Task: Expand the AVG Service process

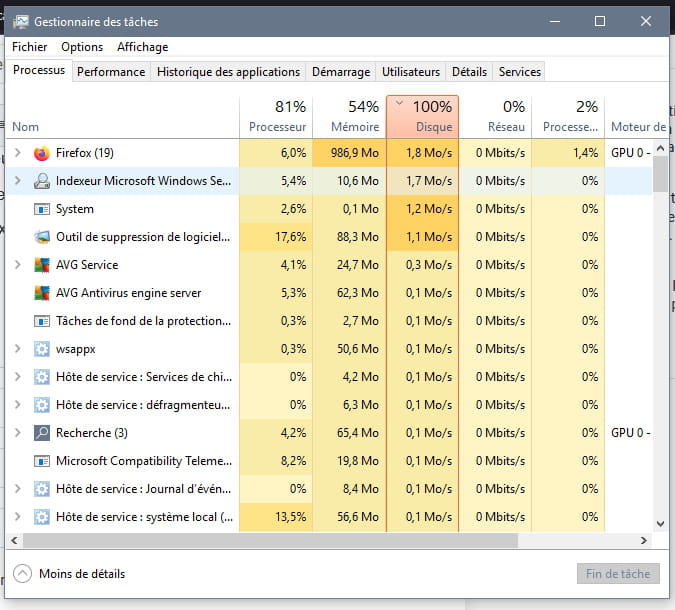Action: (17, 264)
